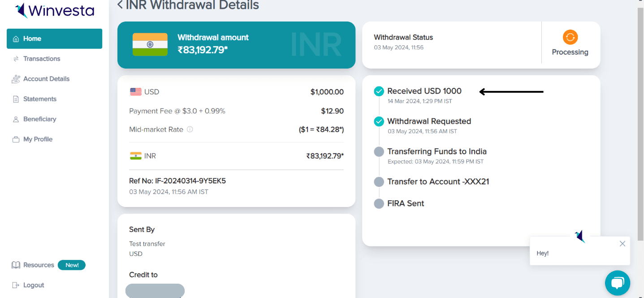This screenshot has width=644, height=298.
Task: Click the Winvesta logo
Action: (55, 11)
